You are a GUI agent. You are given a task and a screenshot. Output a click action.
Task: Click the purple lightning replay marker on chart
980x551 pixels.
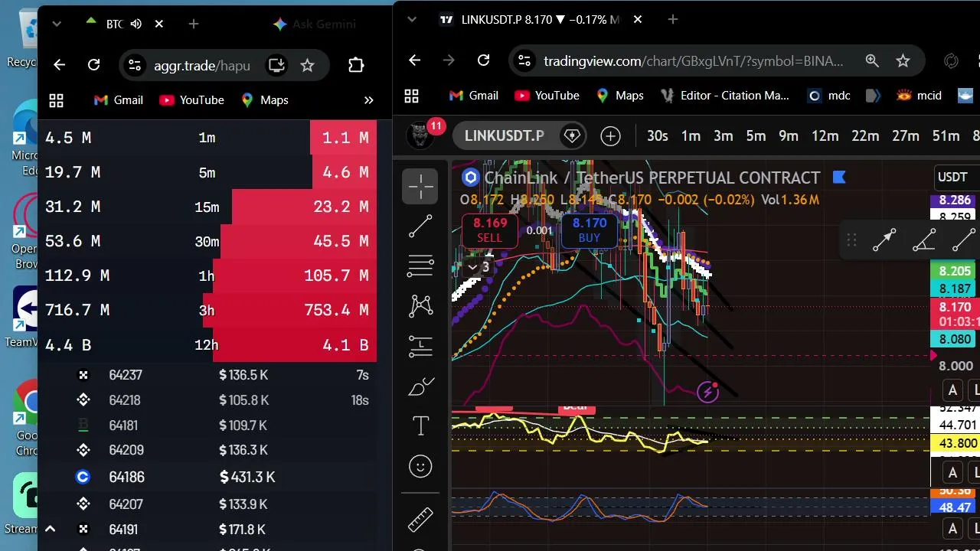[707, 393]
